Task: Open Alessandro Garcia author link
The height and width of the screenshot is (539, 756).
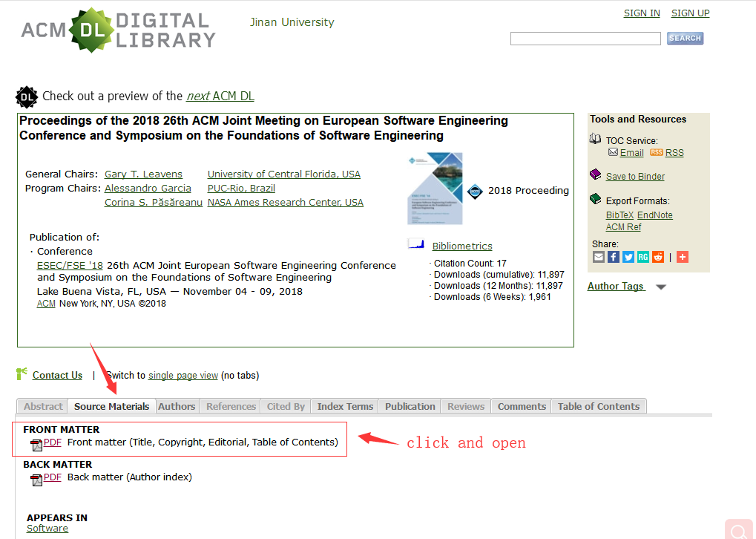Action: coord(148,188)
